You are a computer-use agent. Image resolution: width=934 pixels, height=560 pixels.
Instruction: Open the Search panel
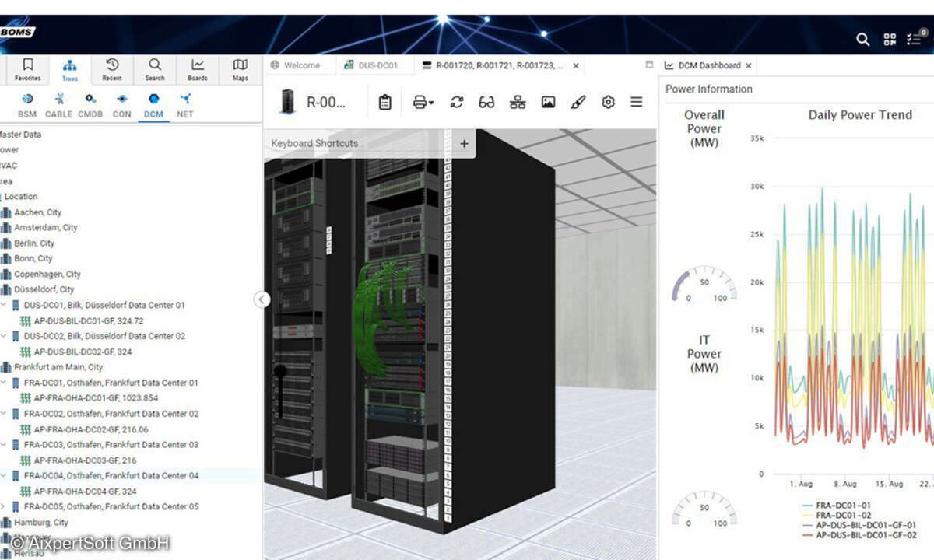point(155,69)
